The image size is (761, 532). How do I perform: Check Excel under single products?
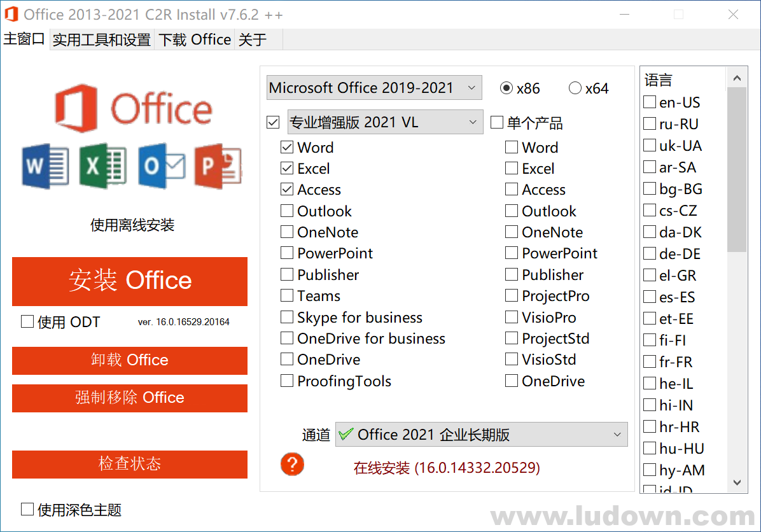point(511,168)
